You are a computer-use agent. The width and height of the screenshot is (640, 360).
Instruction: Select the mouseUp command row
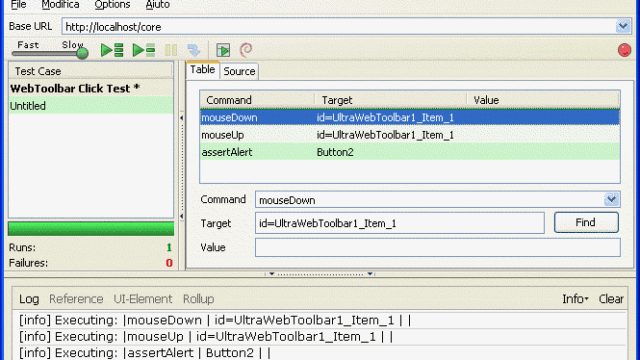[410, 135]
